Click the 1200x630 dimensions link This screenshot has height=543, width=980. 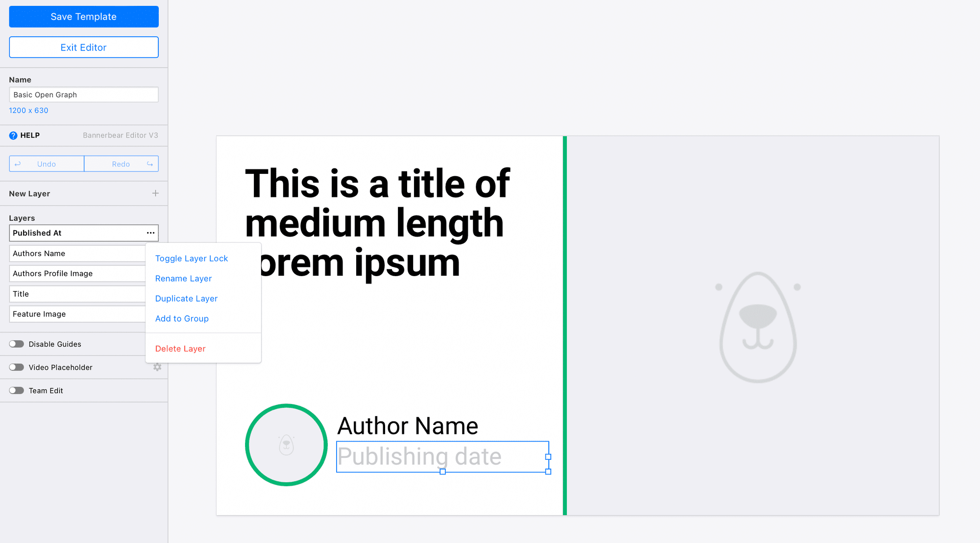[x=29, y=110]
